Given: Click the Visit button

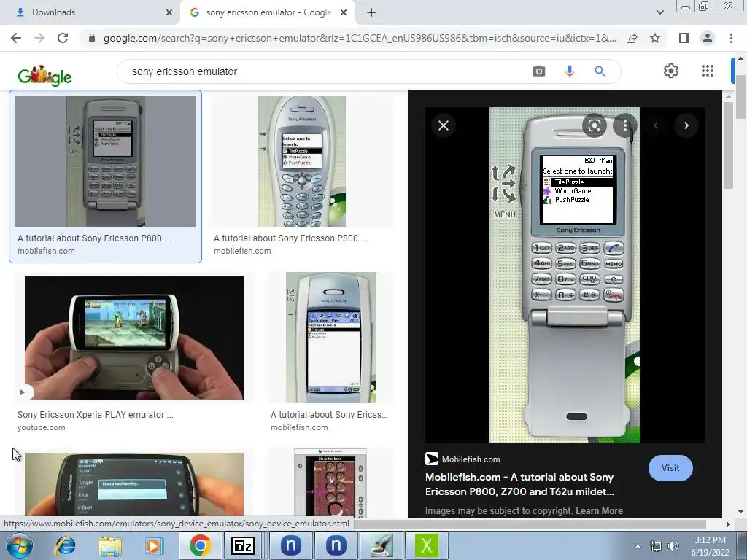Looking at the screenshot, I should (x=670, y=468).
